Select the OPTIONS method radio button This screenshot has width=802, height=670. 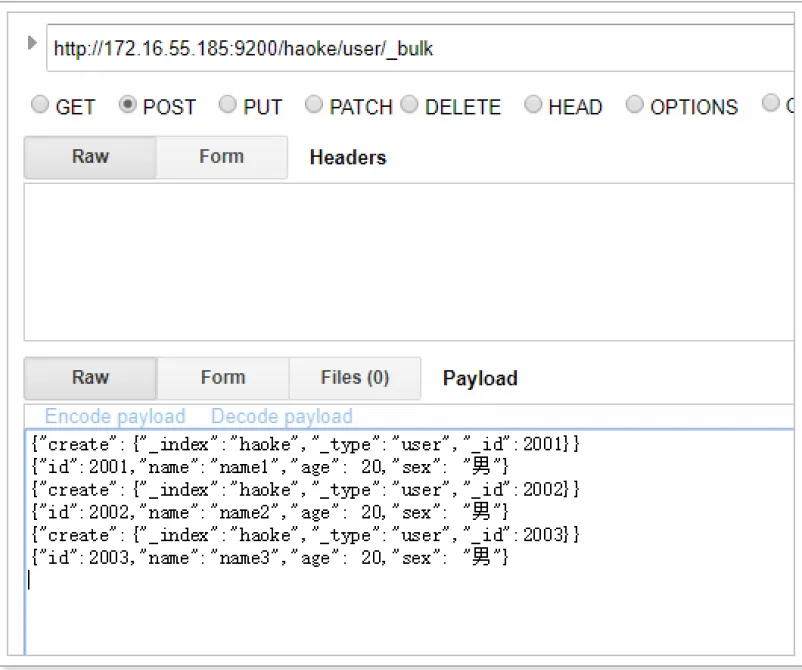pos(634,104)
